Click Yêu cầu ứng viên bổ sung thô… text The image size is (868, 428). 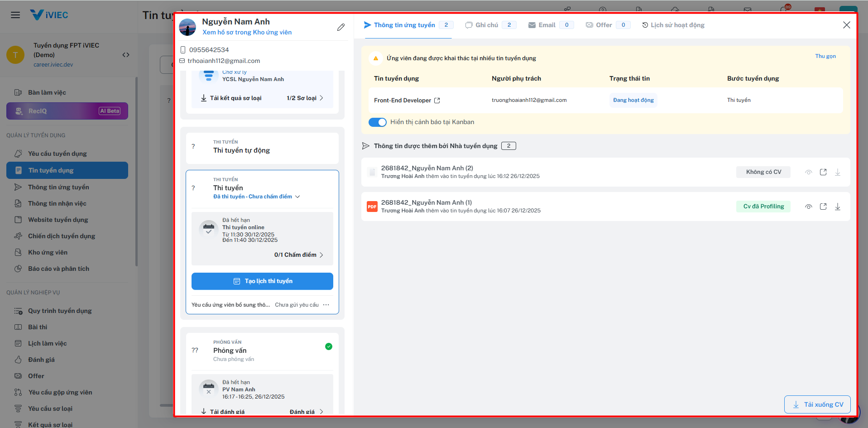230,305
